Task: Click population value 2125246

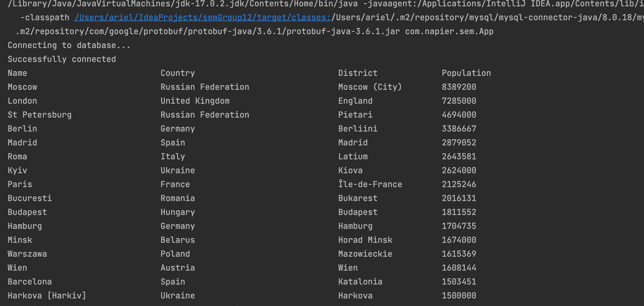Action: point(459,184)
